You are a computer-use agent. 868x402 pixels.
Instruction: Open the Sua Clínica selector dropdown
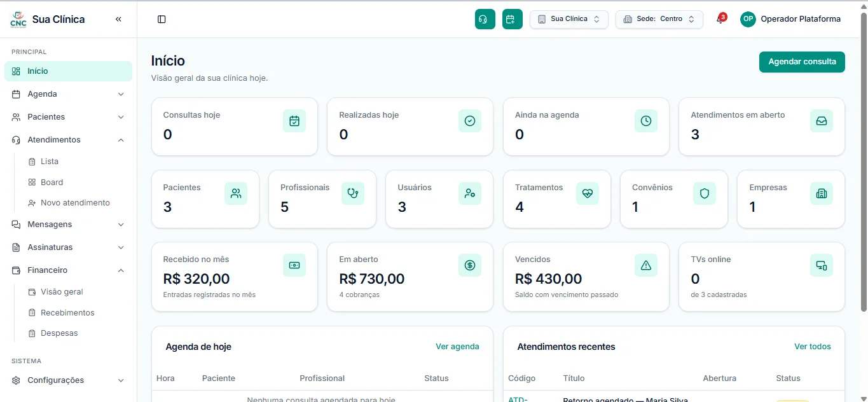(x=569, y=19)
